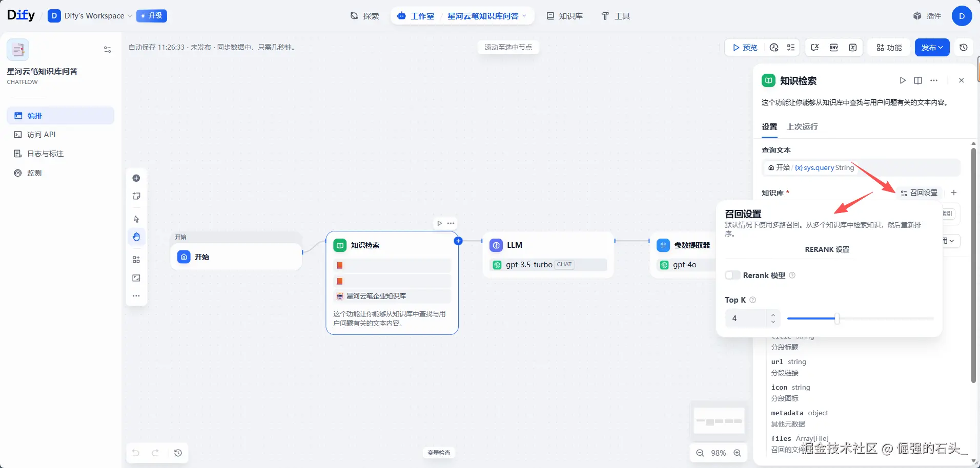Open the 功能 features button
980x468 pixels.
click(889, 48)
